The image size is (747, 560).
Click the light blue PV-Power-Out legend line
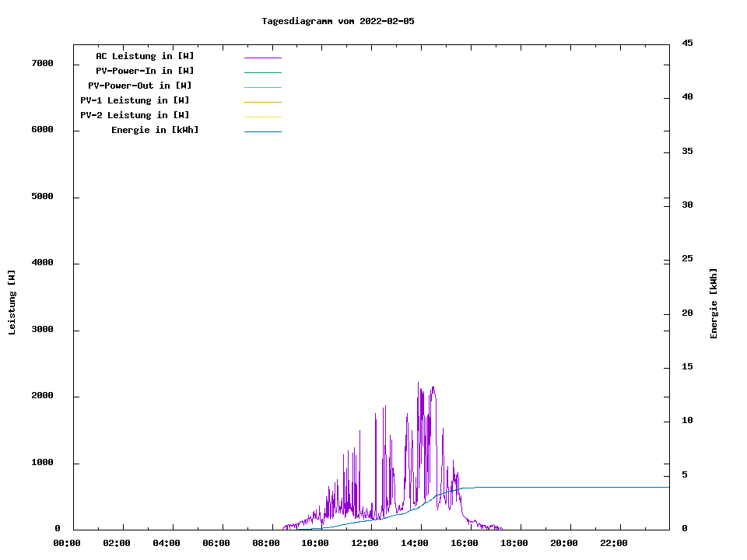tap(262, 87)
